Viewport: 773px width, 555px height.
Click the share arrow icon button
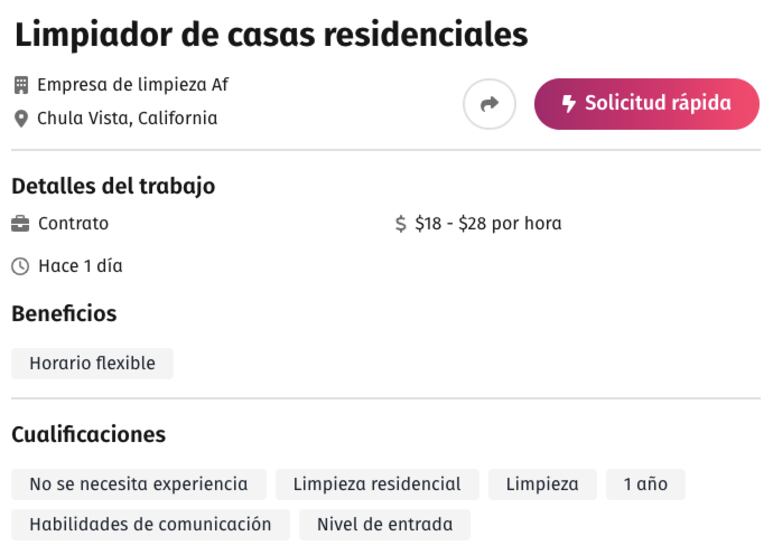pyautogui.click(x=489, y=104)
